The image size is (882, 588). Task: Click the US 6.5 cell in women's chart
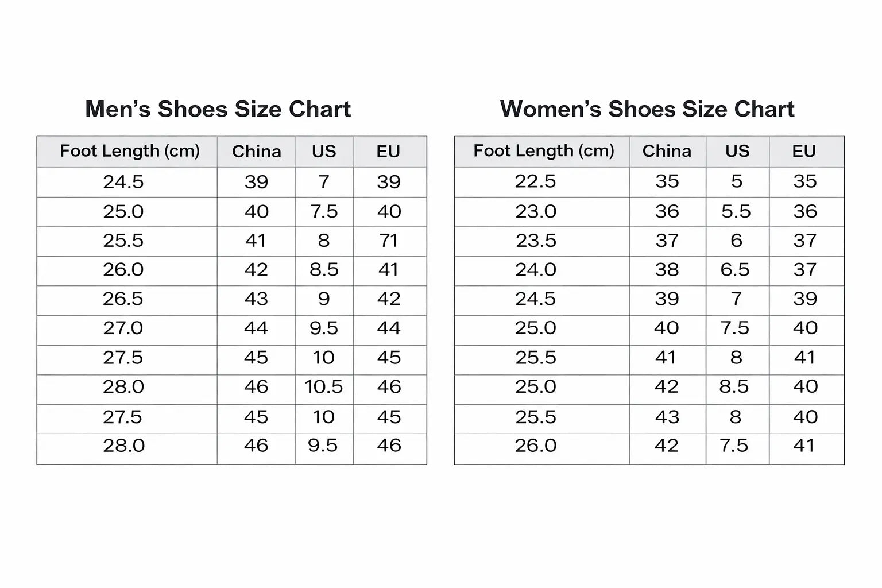click(x=736, y=270)
